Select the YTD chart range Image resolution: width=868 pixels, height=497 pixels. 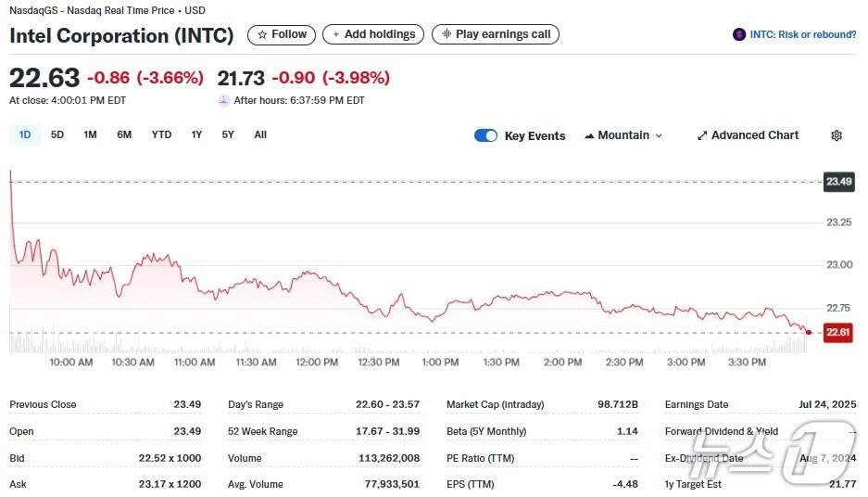point(161,134)
